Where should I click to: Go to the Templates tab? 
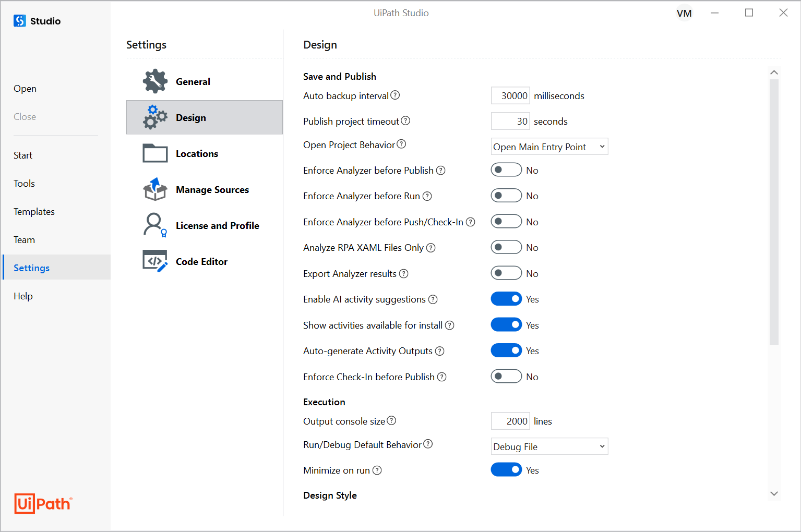pos(34,212)
